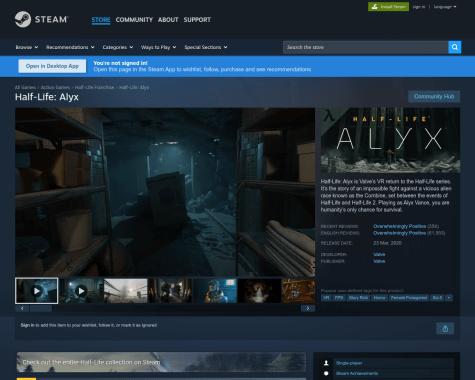Click the thumbnail strip scrollbar handle
Viewport: 475px width, 380px height.
(41, 308)
